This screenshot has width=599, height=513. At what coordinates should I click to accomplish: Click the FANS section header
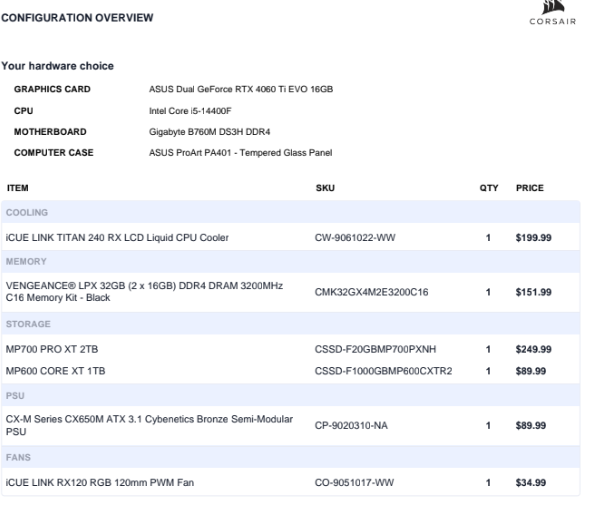290,457
